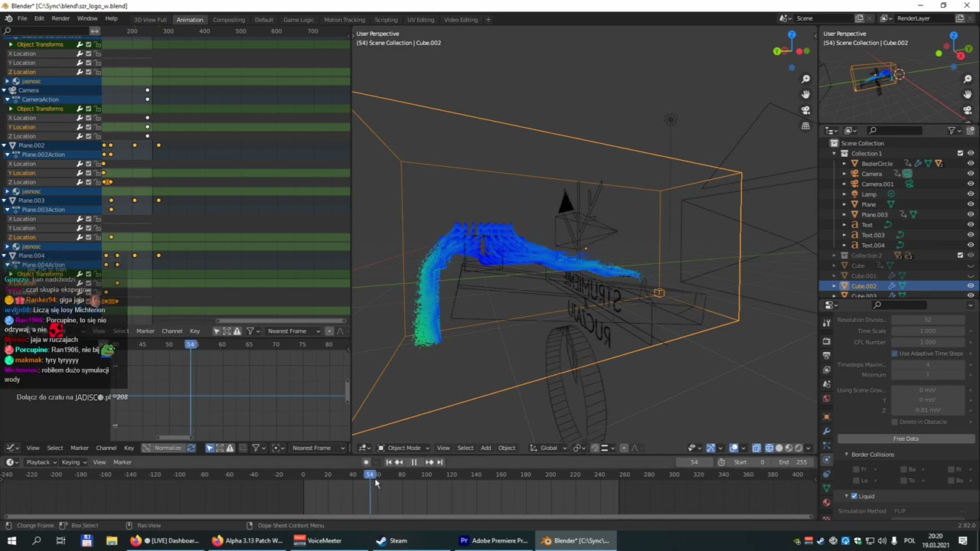This screenshot has width=980, height=551.
Task: Open the outliner filter dropdown
Action: pyautogui.click(x=955, y=131)
